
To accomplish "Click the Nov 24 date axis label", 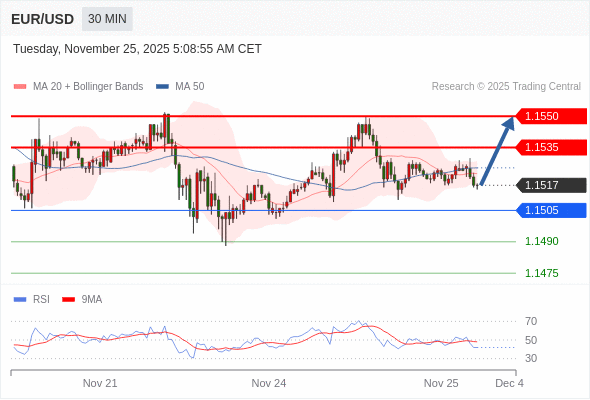I will 269,383.
